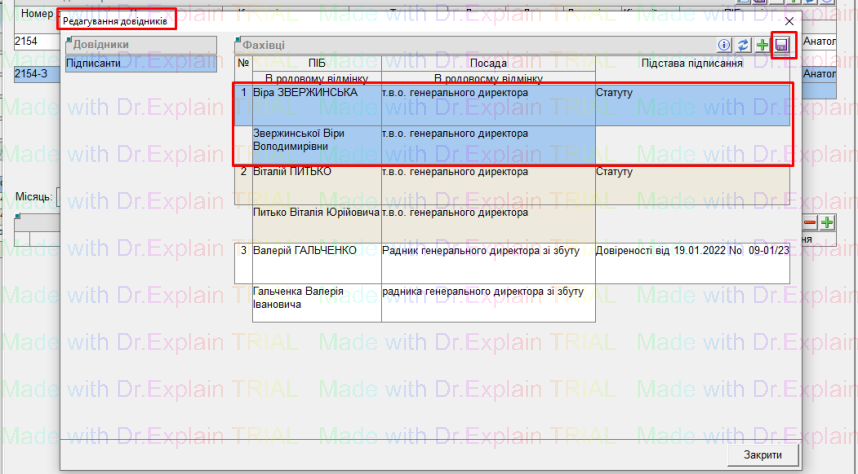
Task: Click the blue info icon
Action: tap(725, 46)
